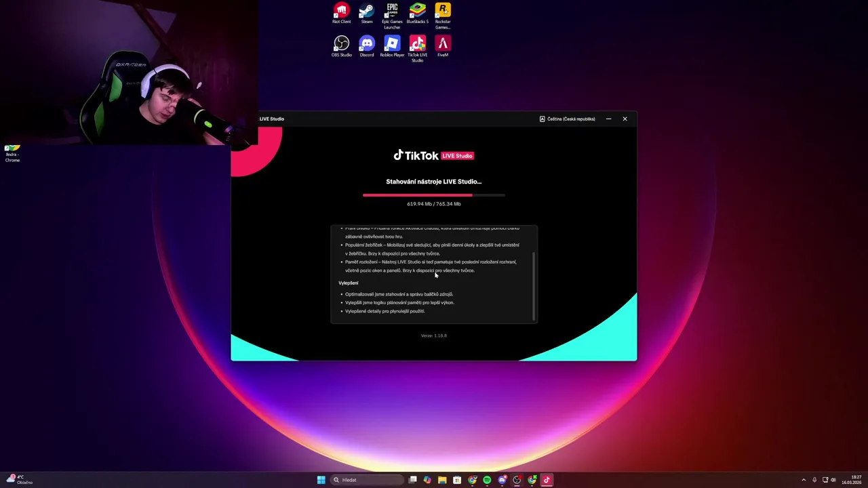Select the Discord desktop shortcut

367,47
